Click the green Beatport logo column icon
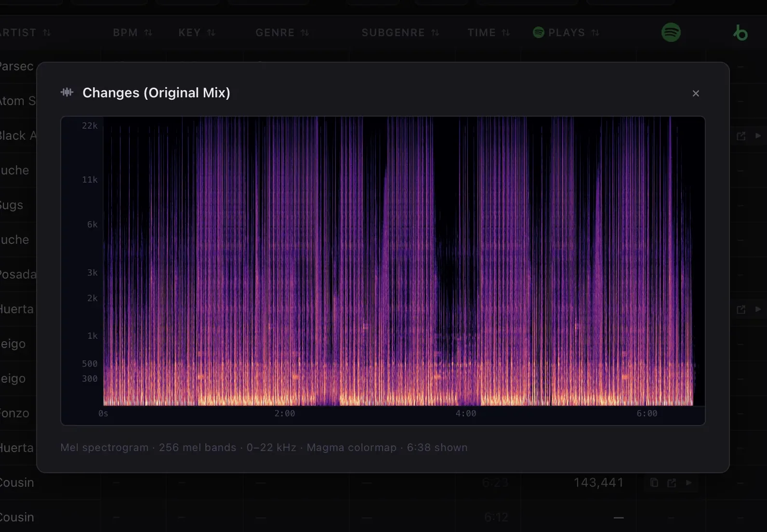The height and width of the screenshot is (532, 767). pyautogui.click(x=740, y=32)
